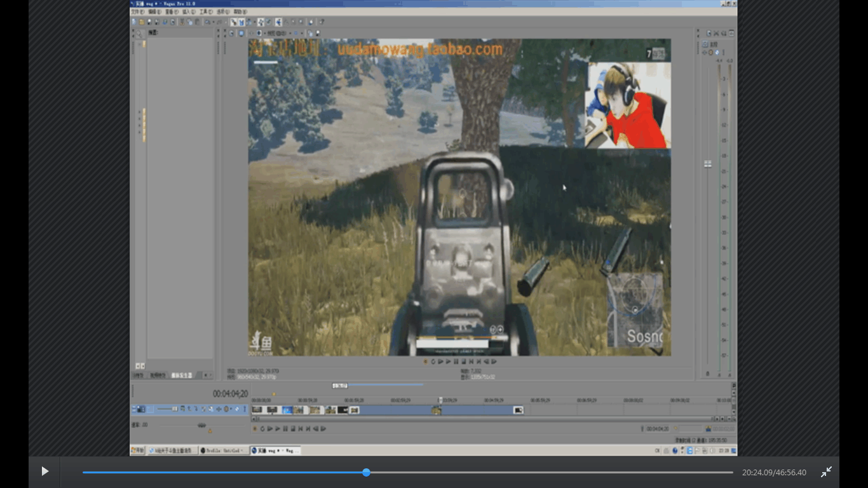Click the timeline transport Play button
Viewport: 868px width, 488px height.
(278, 429)
